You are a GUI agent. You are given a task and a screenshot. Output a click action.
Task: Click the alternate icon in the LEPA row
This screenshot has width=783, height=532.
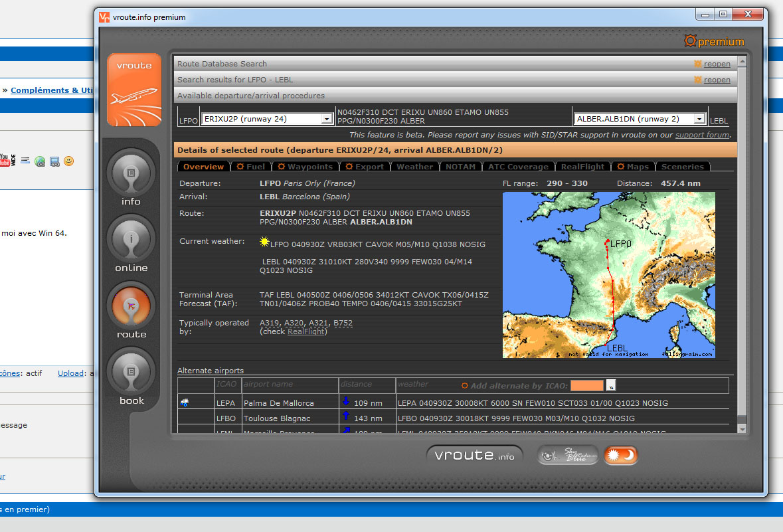(184, 402)
